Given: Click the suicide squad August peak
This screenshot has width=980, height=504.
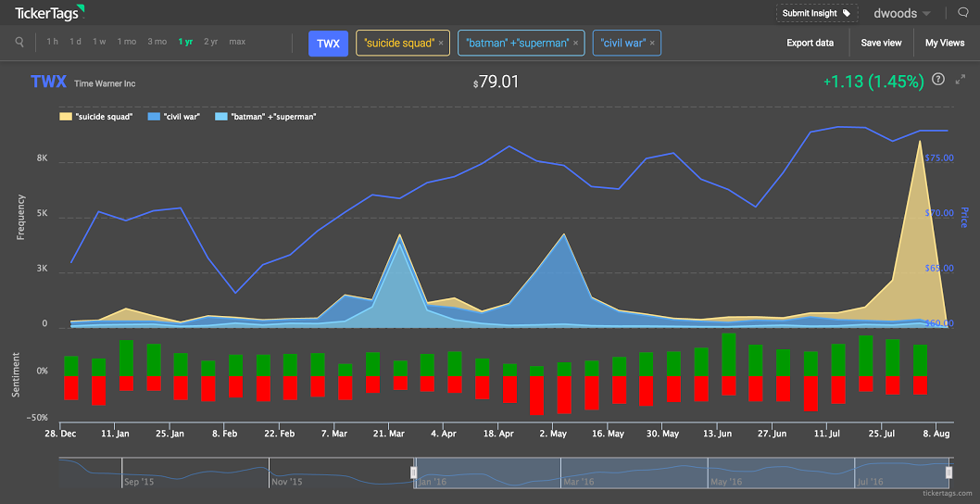Looking at the screenshot, I should [x=919, y=142].
